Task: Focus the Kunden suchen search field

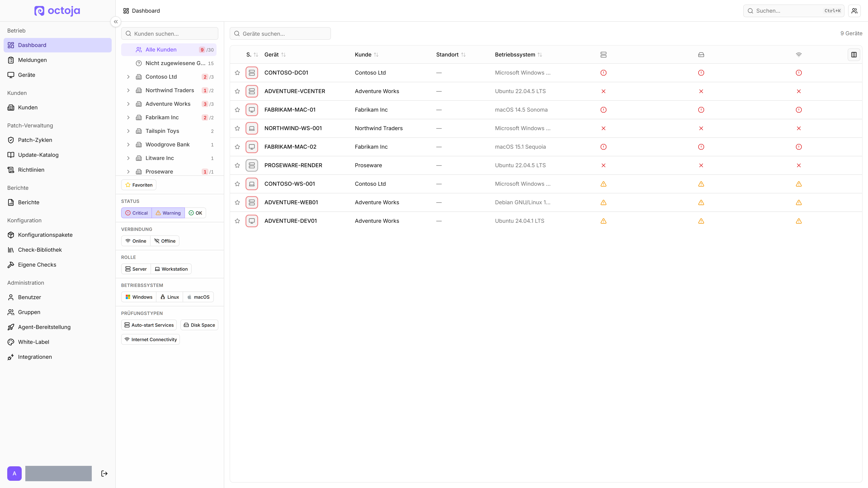Action: 170,34
